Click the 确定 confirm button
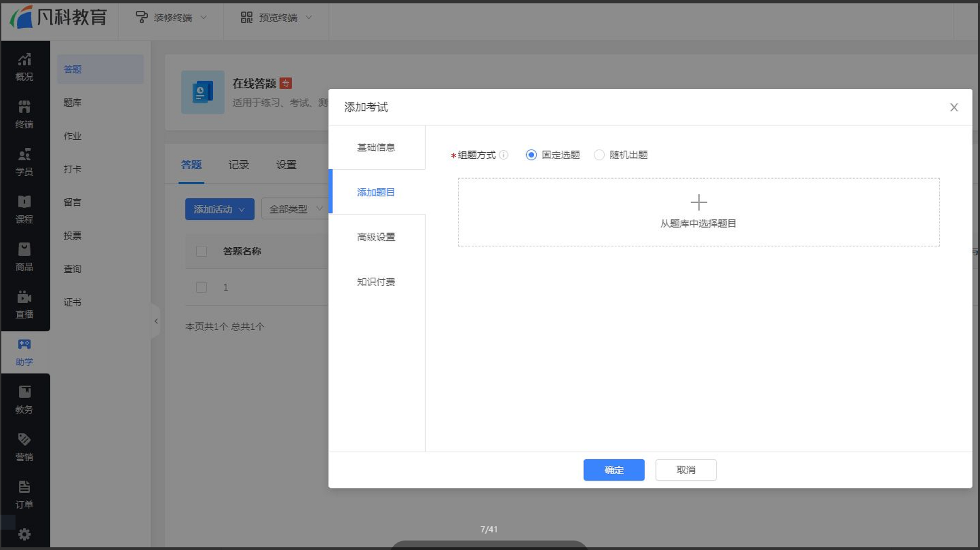Viewport: 980px width, 550px height. coord(614,470)
